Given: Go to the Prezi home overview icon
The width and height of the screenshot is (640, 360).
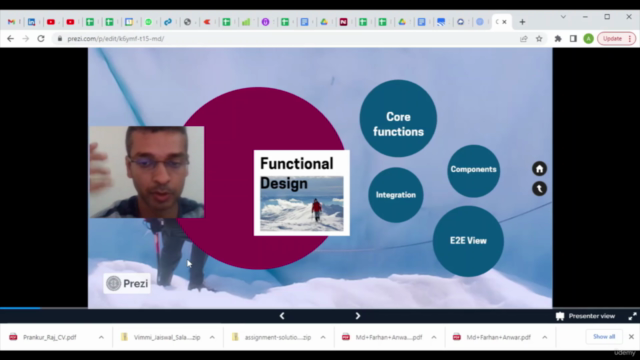Looking at the screenshot, I should click(539, 169).
